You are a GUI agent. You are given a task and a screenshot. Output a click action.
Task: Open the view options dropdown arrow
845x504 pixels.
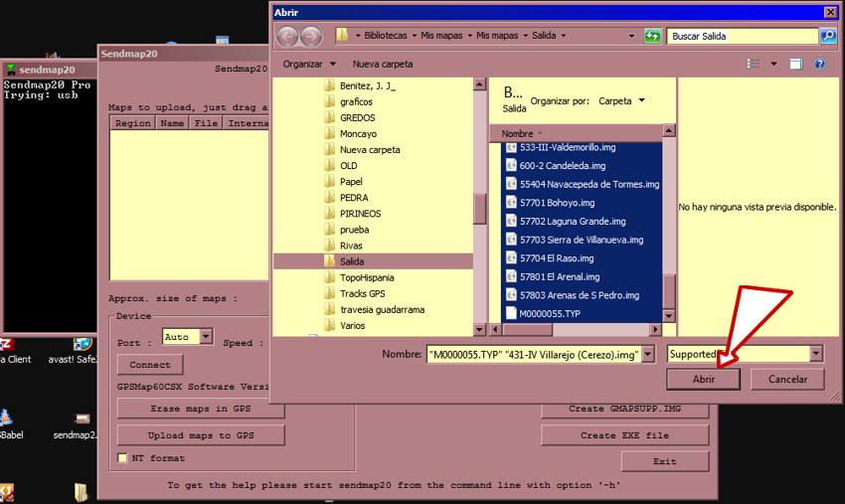click(773, 64)
